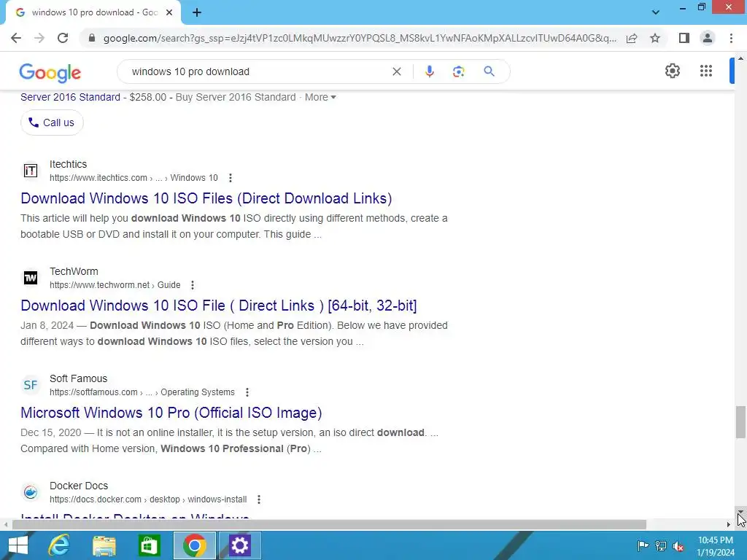Open the Settings gear taskbar app
Image resolution: width=747 pixels, height=560 pixels.
[x=239, y=545]
